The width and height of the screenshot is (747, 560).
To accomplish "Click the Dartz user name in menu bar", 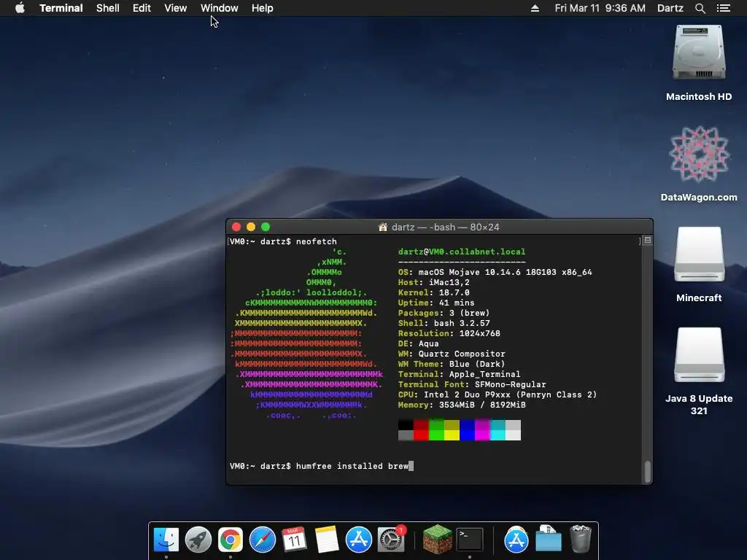I will pos(670,8).
